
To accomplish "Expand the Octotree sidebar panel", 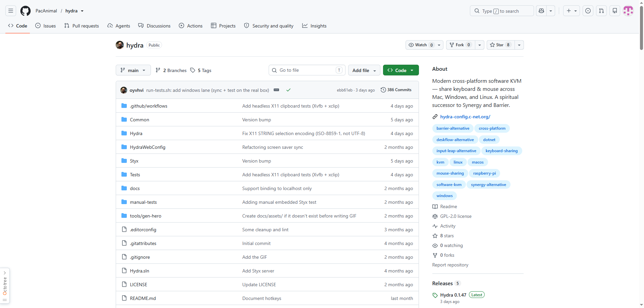I will pyautogui.click(x=5, y=286).
